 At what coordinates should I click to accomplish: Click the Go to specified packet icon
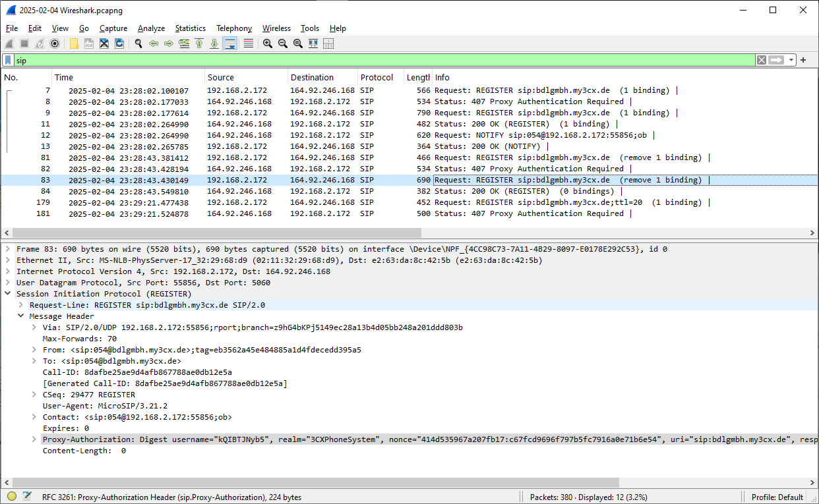tap(184, 43)
